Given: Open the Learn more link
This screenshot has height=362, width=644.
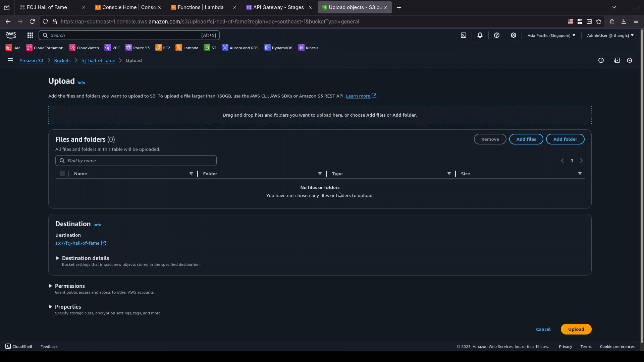Looking at the screenshot, I should tap(361, 96).
